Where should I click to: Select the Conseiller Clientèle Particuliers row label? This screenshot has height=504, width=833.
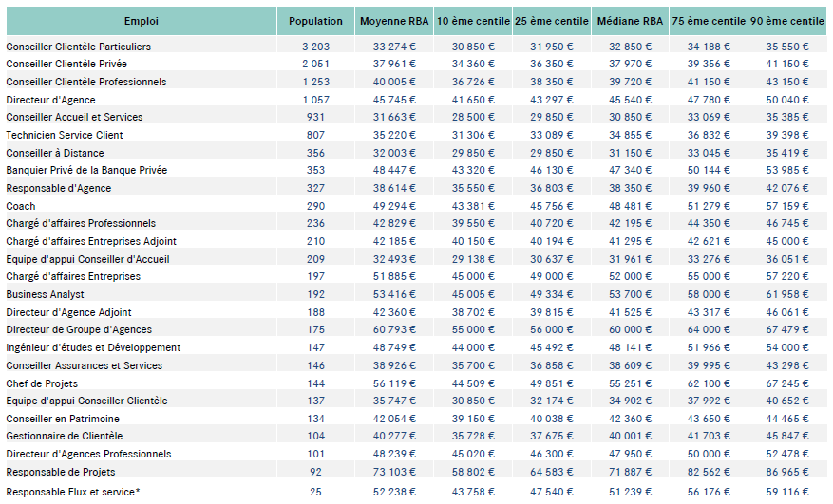pos(78,47)
